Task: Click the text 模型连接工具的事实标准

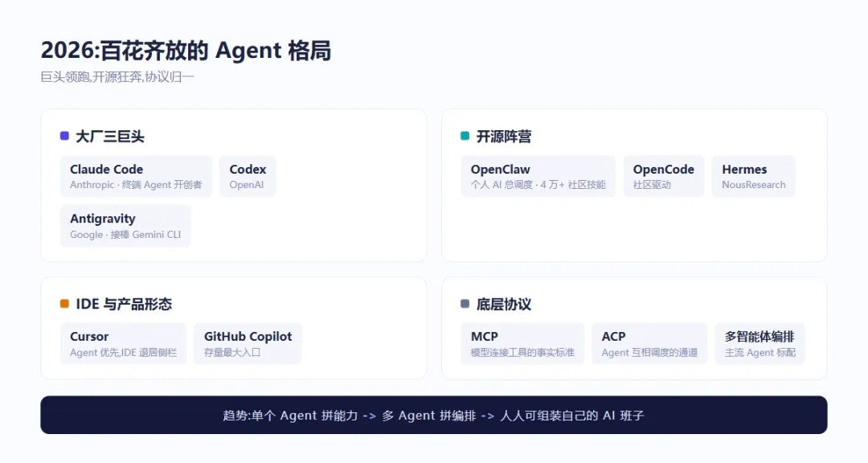Action: (x=522, y=353)
